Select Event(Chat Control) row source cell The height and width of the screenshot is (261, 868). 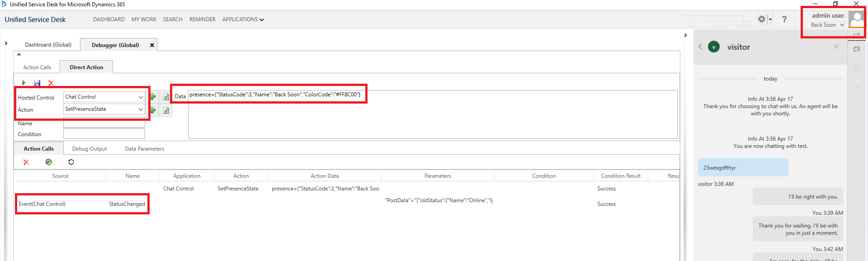pos(42,204)
